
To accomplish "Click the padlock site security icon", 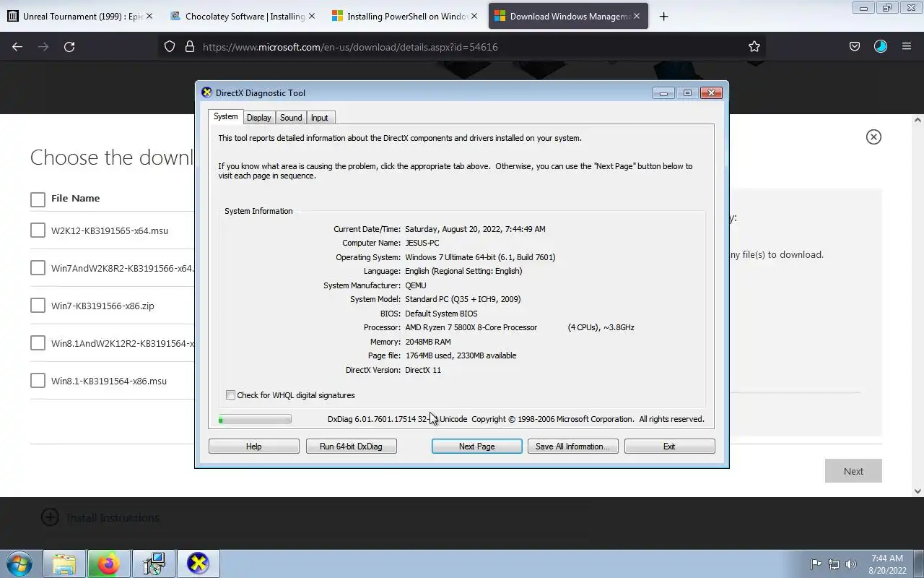I will [x=190, y=46].
